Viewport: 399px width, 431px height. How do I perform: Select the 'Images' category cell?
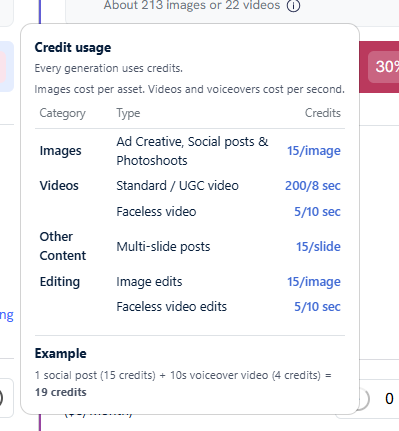coord(60,151)
